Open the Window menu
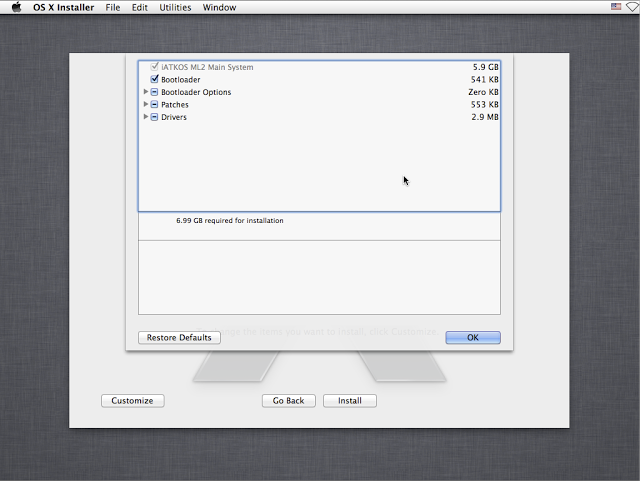Screen dimensions: 640x481 219,7
